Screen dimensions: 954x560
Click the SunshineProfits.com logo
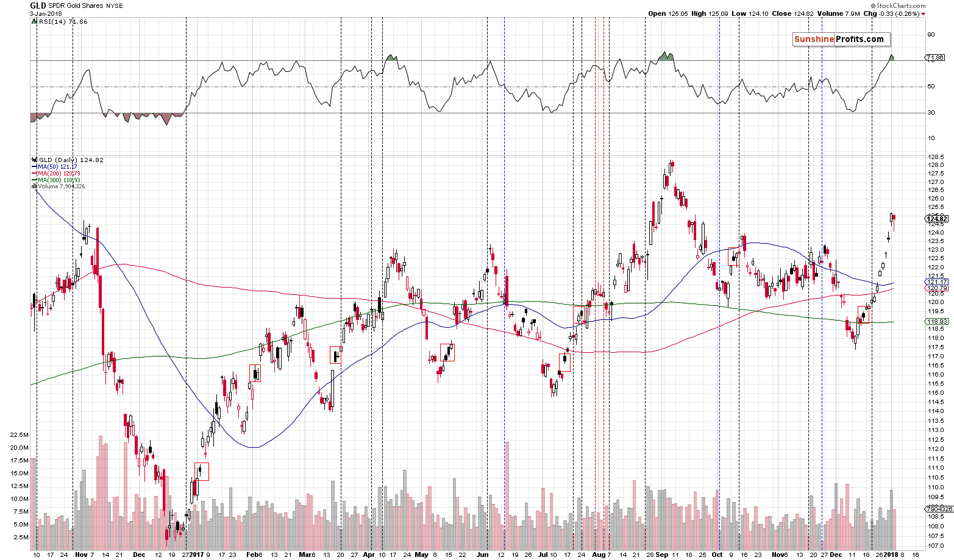point(841,39)
